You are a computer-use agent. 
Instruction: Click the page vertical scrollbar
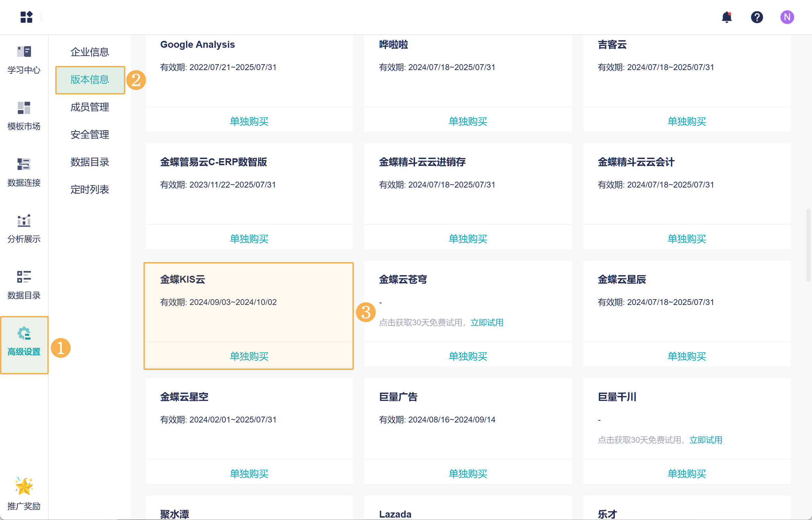pos(809,245)
